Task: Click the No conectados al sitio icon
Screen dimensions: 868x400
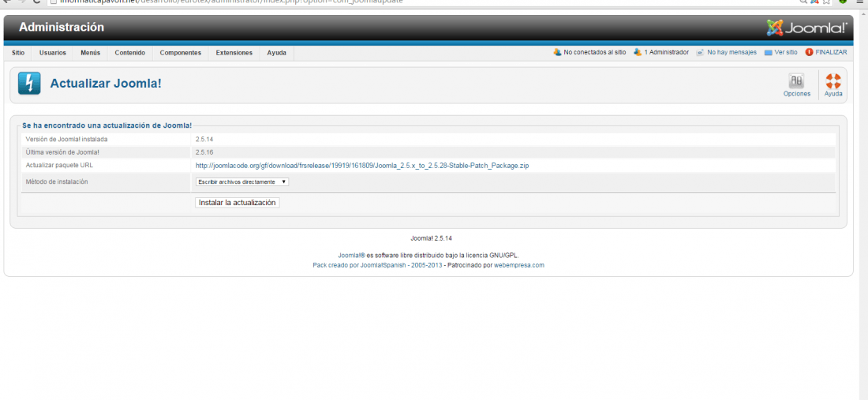Action: 557,52
